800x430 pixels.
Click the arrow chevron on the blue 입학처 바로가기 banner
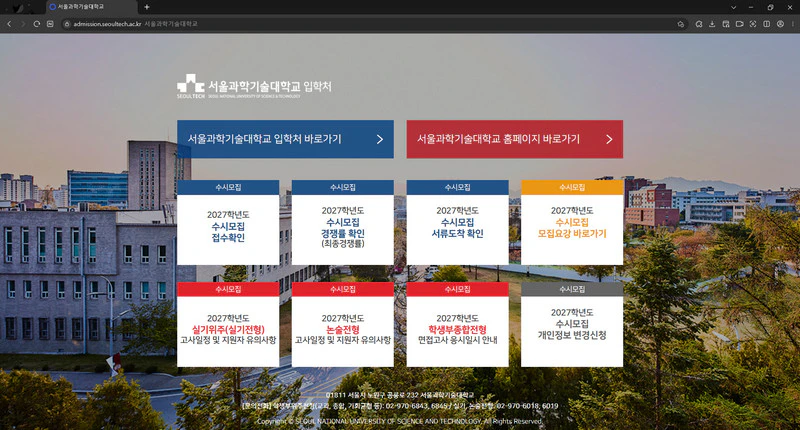pyautogui.click(x=380, y=139)
